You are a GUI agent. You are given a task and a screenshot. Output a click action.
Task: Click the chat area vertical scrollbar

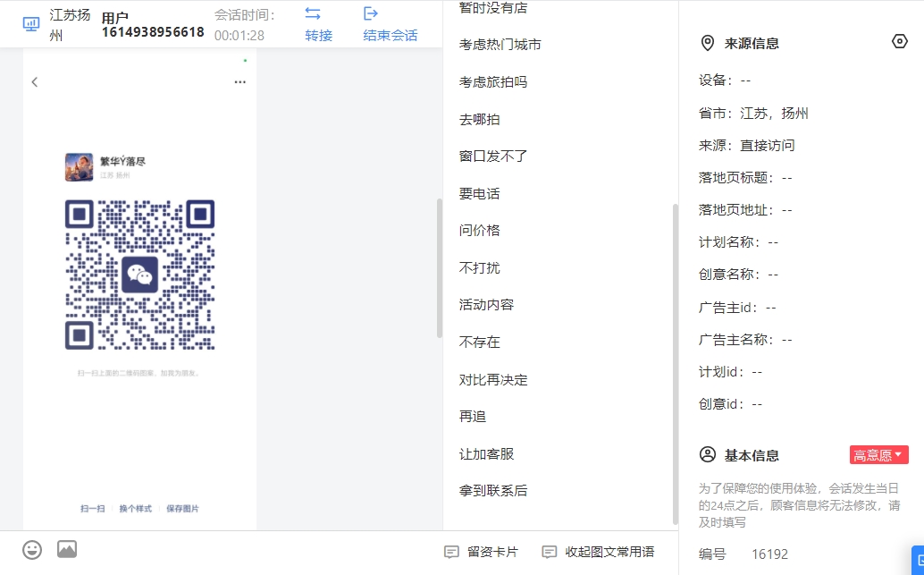439,268
